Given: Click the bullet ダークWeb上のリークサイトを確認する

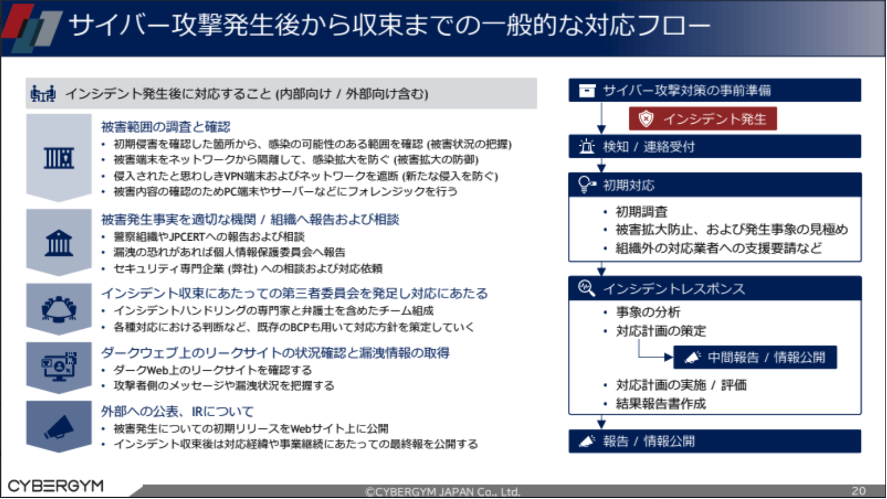Looking at the screenshot, I should pos(213,370).
